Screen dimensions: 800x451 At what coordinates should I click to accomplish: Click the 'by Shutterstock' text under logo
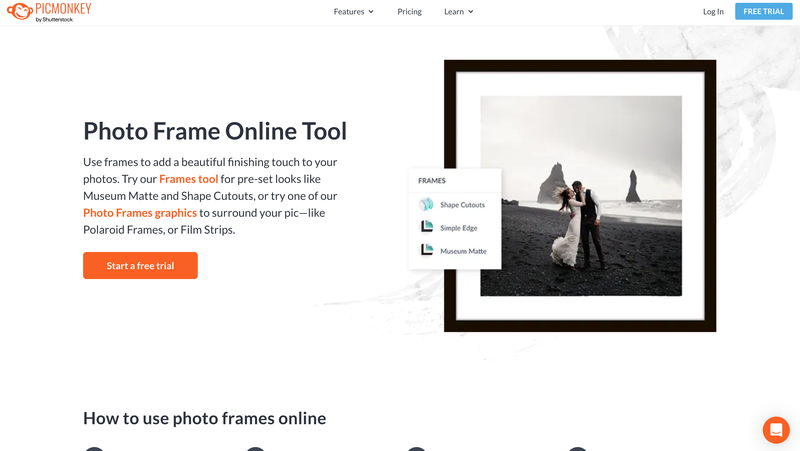[54, 19]
